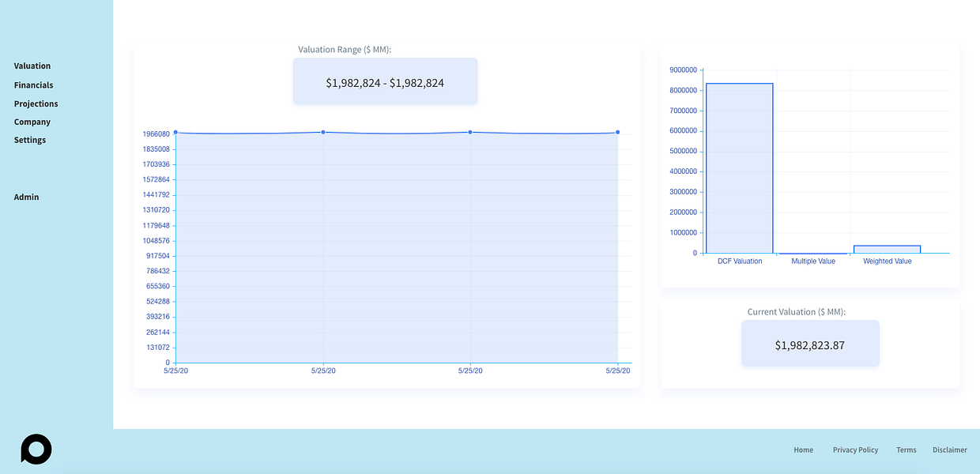Select the second line chart data point

(x=323, y=132)
